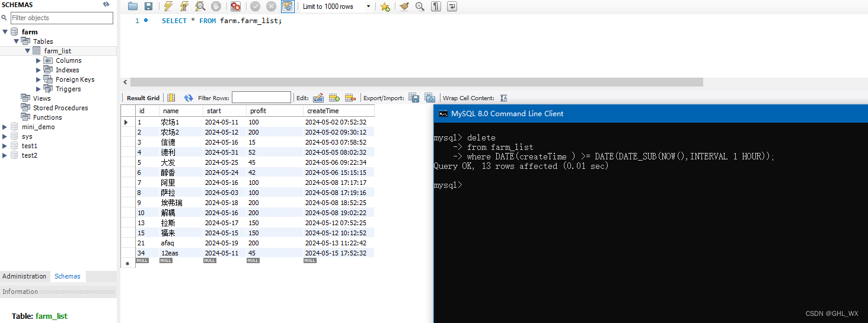Save snippet with the star plus icon

[x=385, y=7]
